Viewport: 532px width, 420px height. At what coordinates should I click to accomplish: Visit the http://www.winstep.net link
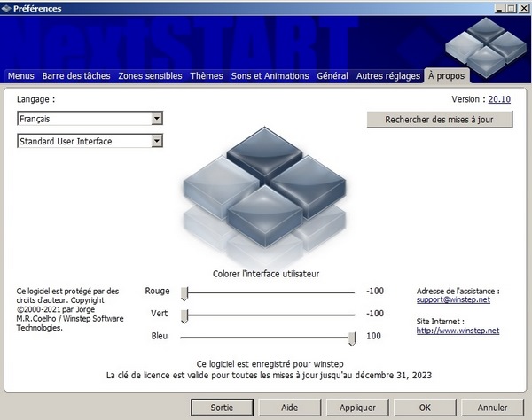pos(458,331)
